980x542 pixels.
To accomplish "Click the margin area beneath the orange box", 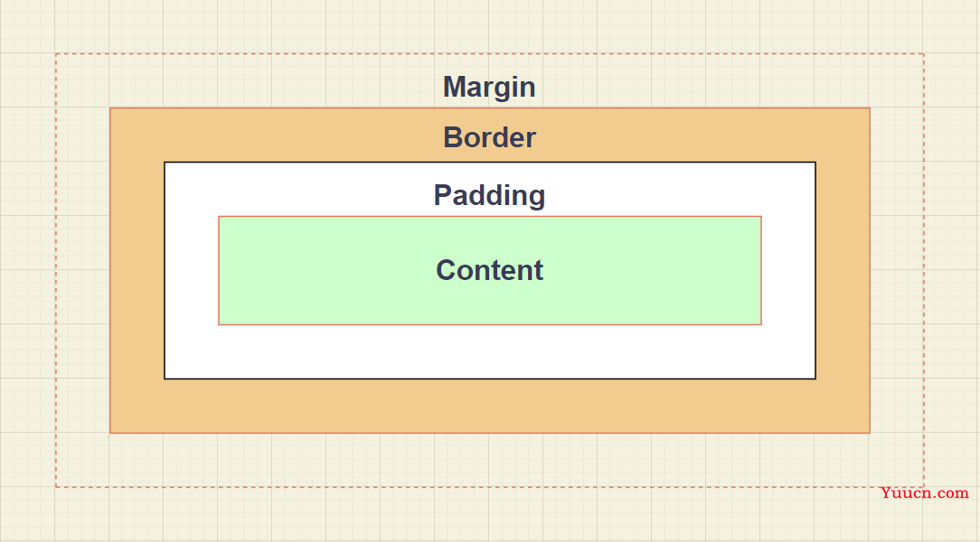I will (489, 460).
